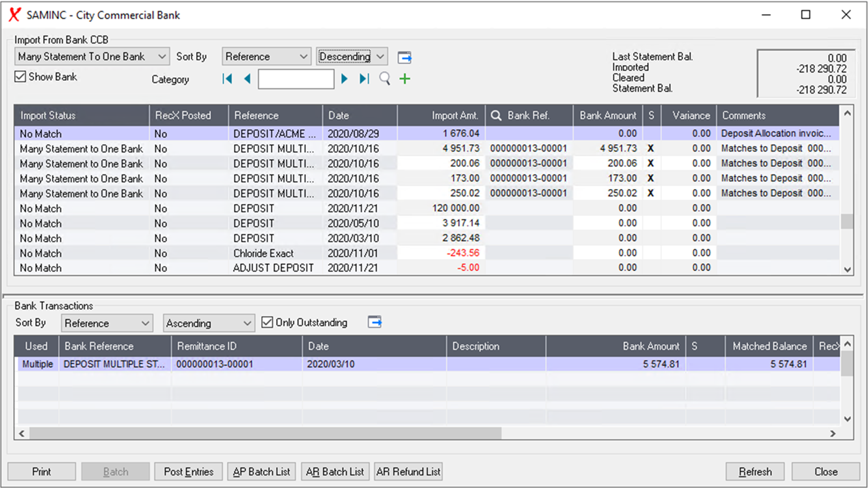Open import Sort By Reference dropdown
The width and height of the screenshot is (868, 488).
[x=266, y=56]
